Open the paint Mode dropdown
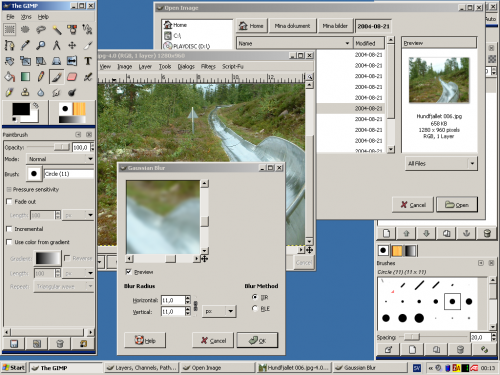This screenshot has height=375, width=500. click(x=60, y=159)
